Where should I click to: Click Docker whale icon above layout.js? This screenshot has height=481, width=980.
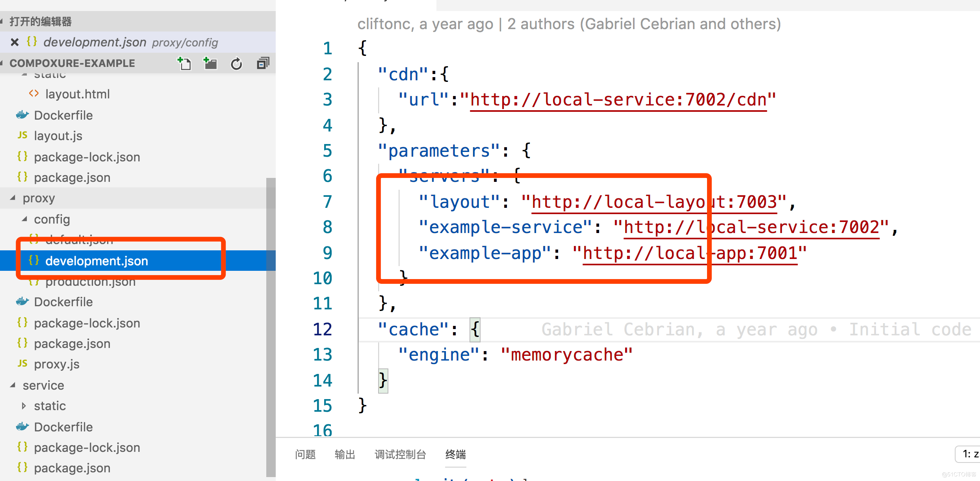tap(22, 115)
